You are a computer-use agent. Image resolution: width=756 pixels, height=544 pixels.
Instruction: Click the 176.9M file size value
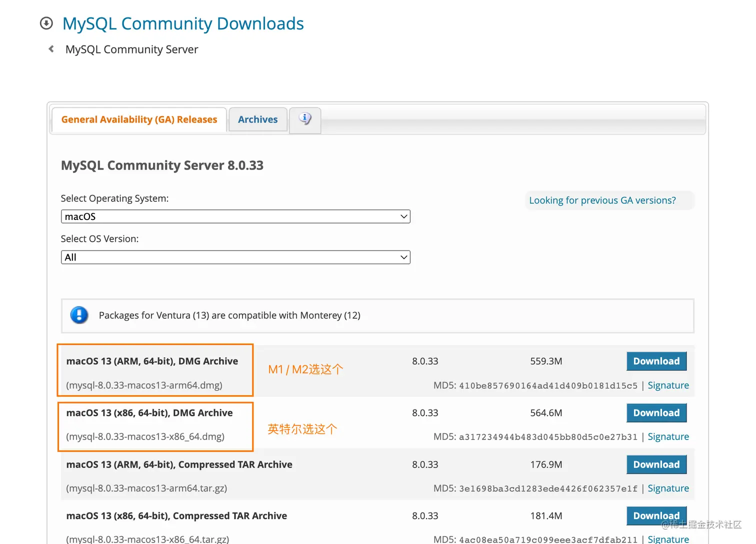[546, 464]
